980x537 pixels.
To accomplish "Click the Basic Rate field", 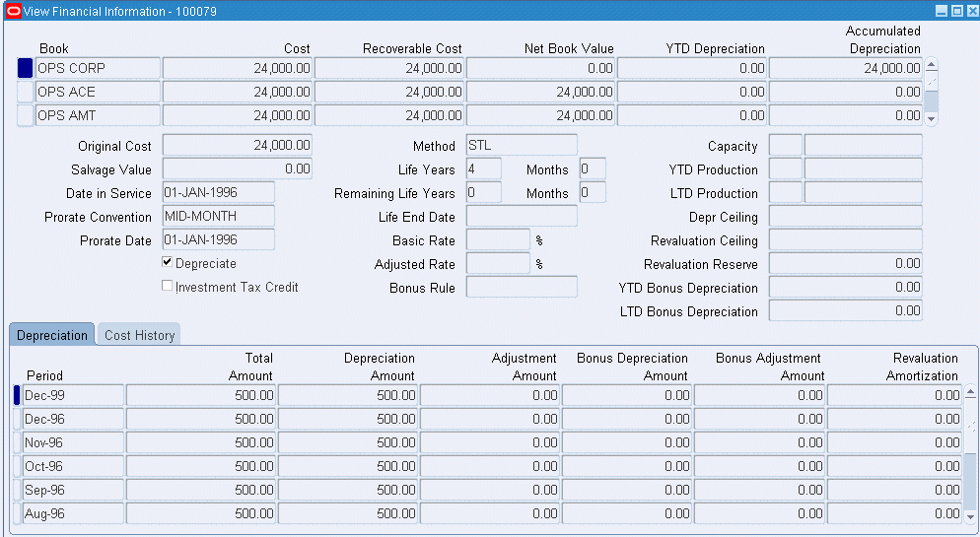I will tap(498, 239).
